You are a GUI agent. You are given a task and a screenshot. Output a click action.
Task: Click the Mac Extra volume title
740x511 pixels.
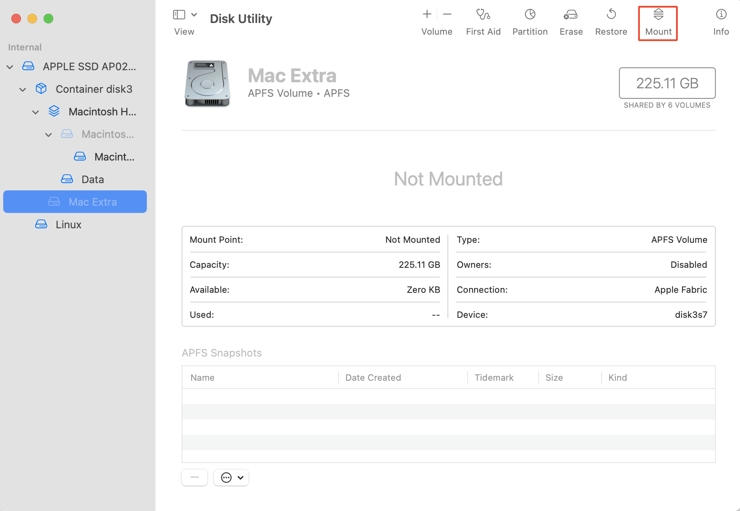click(292, 75)
